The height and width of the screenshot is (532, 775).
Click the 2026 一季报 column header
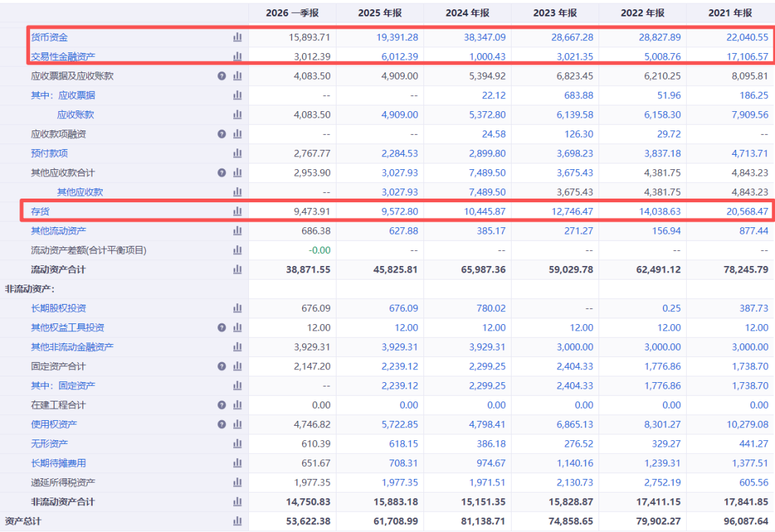pyautogui.click(x=292, y=14)
